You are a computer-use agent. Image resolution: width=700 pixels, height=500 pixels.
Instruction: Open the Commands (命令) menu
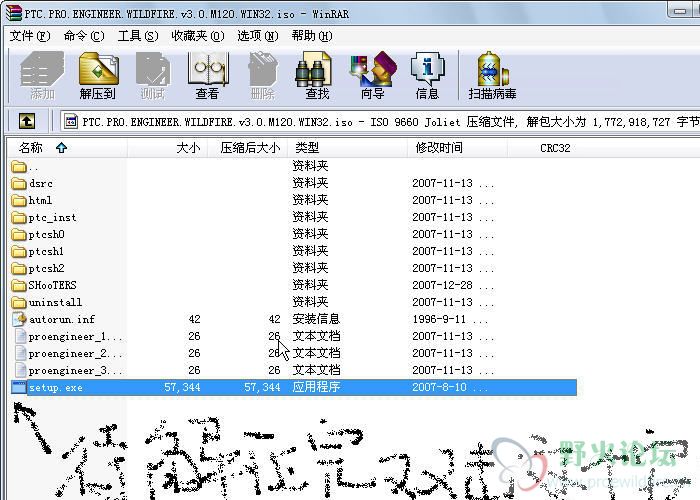coord(84,36)
